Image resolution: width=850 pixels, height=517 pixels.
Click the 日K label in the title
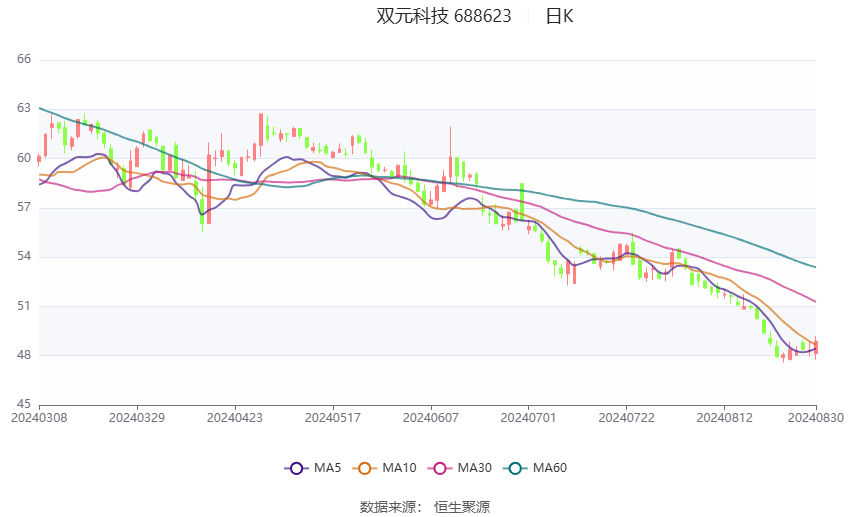[x=559, y=16]
